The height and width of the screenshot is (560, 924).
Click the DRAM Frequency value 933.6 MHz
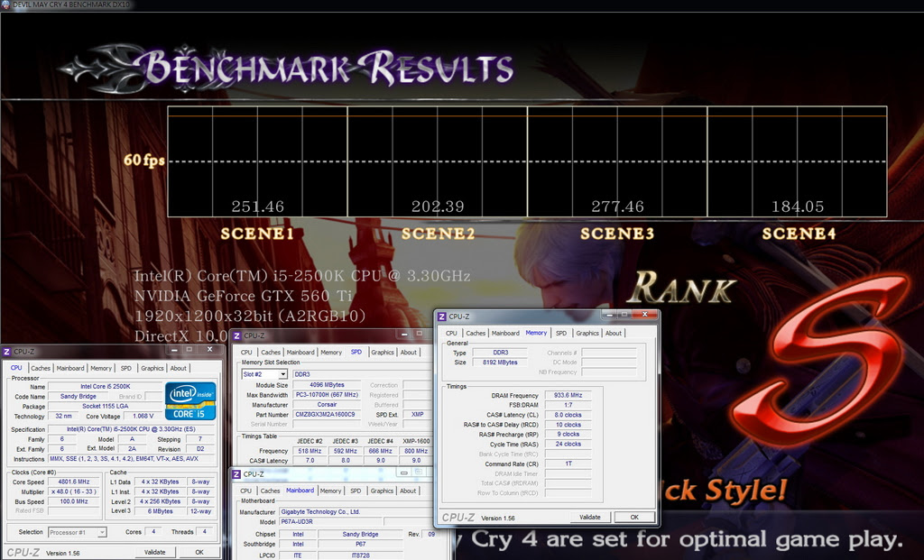568,395
